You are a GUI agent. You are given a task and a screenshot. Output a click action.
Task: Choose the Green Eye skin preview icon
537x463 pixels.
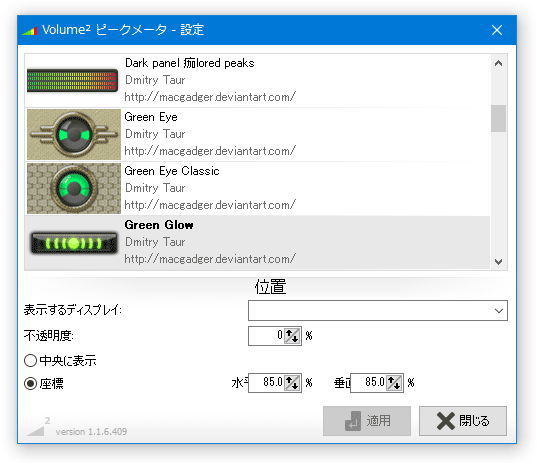[x=74, y=134]
